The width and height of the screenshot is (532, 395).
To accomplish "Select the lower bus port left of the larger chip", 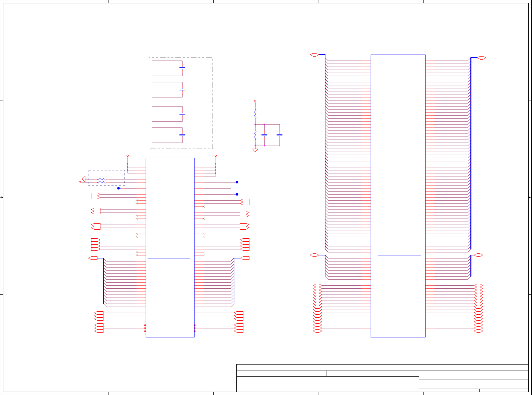I will (314, 255).
